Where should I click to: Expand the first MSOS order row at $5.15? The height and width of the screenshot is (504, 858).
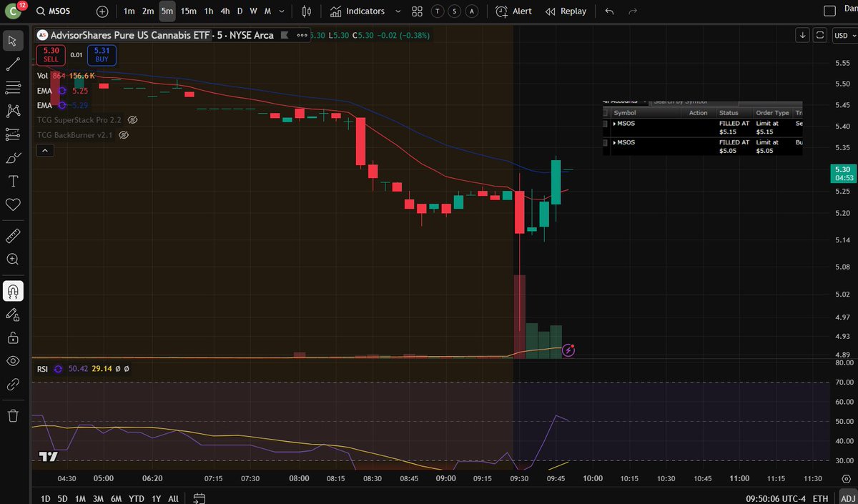[615, 124]
